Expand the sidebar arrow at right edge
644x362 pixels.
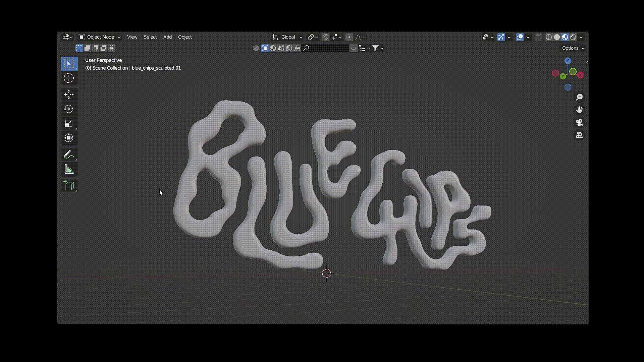(x=587, y=62)
